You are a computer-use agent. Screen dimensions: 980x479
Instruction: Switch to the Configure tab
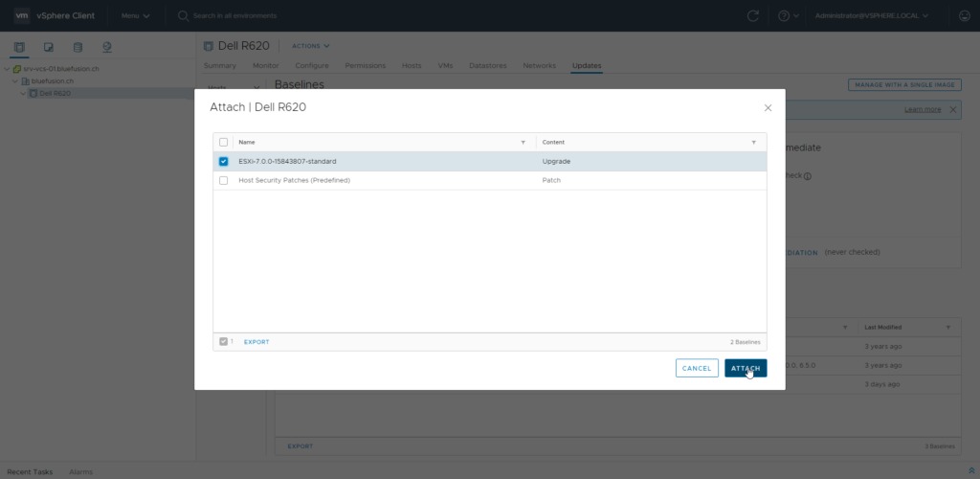312,65
